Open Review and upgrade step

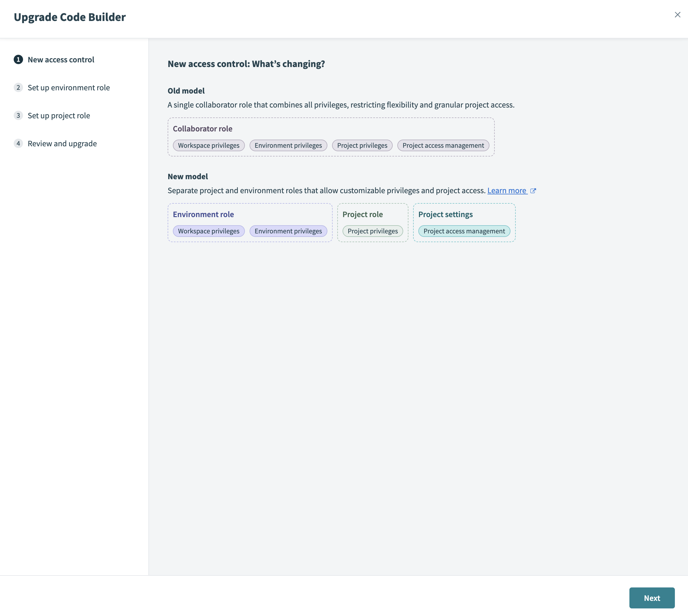click(x=62, y=143)
